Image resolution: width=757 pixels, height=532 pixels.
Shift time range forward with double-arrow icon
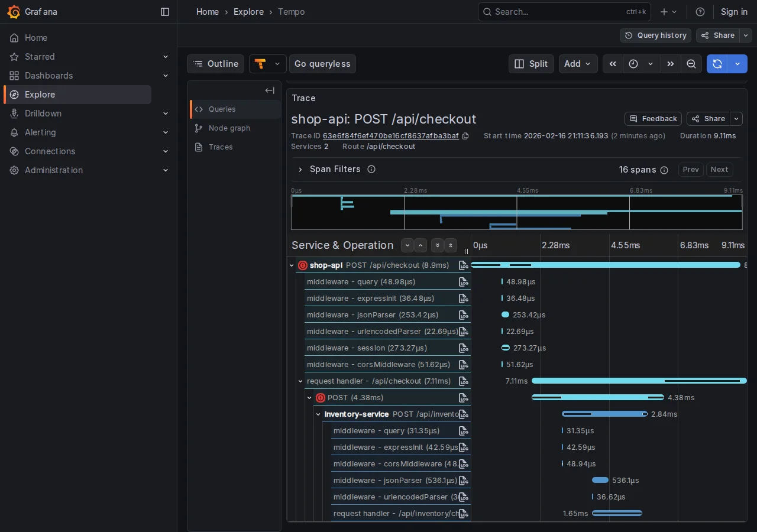click(670, 64)
